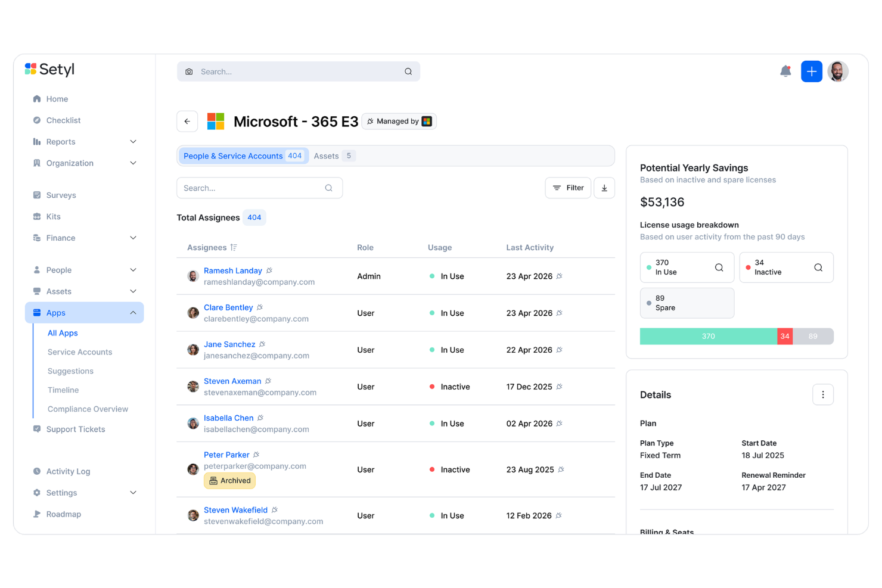This screenshot has width=882, height=588.
Task: Click the Microsoft logo beside the title
Action: point(216,122)
